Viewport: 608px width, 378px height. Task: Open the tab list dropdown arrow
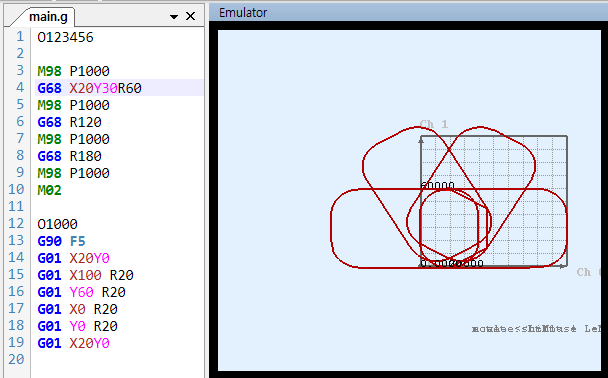[x=174, y=17]
